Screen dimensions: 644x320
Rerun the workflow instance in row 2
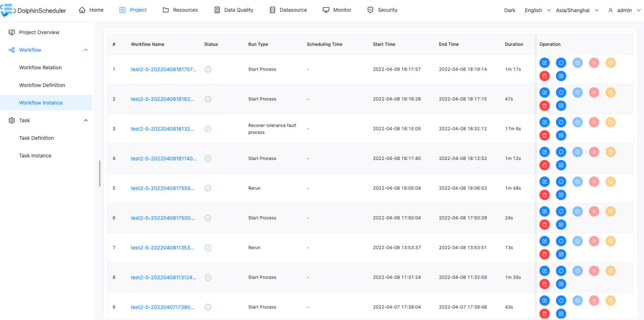[x=561, y=93]
